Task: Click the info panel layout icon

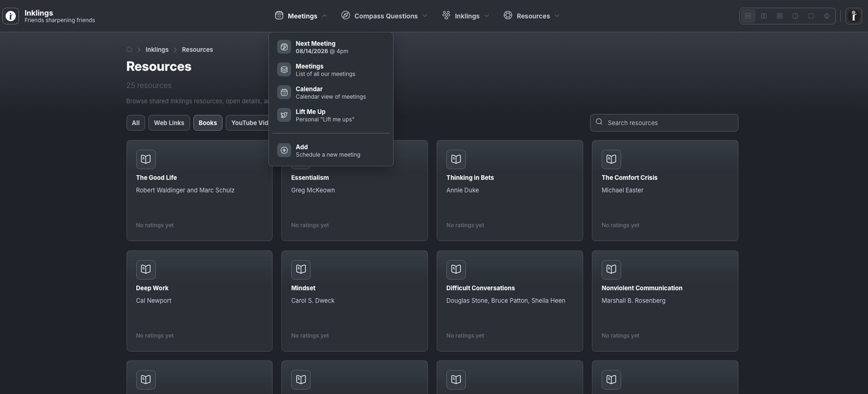Action: tap(796, 16)
